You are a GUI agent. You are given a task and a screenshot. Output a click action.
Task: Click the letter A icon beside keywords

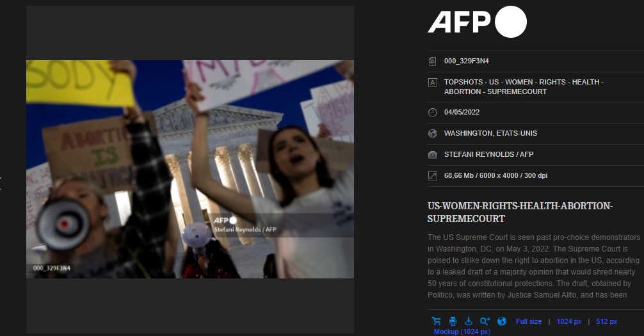(x=433, y=83)
